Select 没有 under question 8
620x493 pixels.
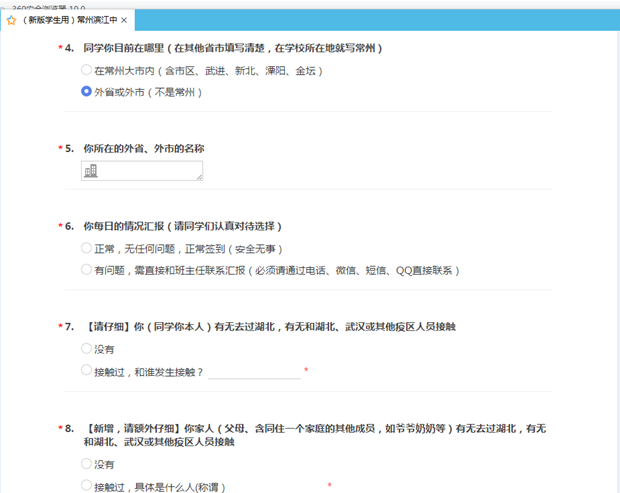tap(87, 464)
